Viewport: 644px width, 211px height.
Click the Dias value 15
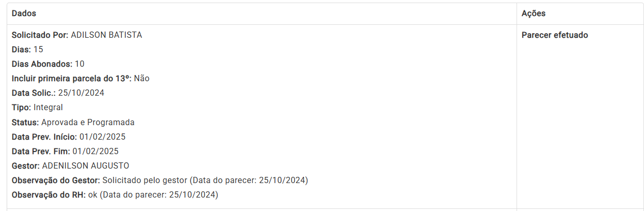tap(38, 50)
